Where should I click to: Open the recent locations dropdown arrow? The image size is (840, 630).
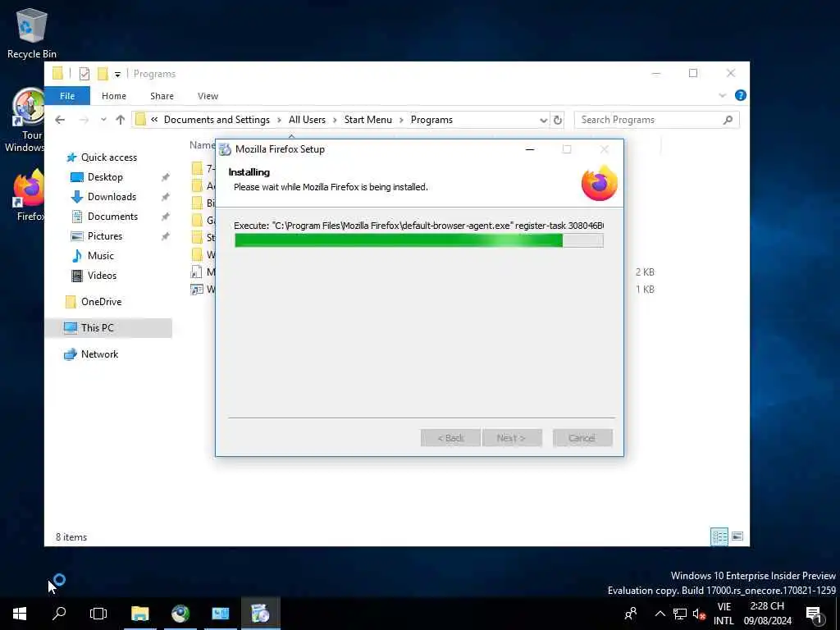(x=103, y=120)
